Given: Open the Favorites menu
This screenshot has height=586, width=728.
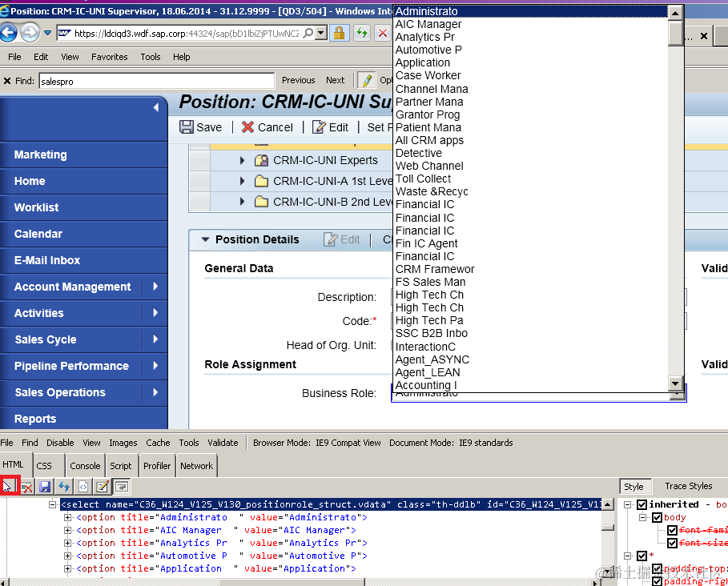Looking at the screenshot, I should 110,57.
